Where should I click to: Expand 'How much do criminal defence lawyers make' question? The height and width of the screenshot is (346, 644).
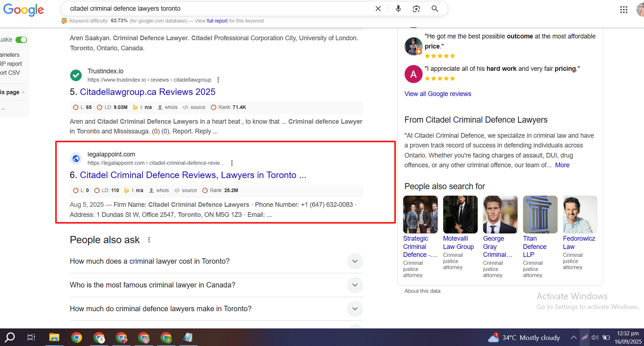[x=355, y=309]
